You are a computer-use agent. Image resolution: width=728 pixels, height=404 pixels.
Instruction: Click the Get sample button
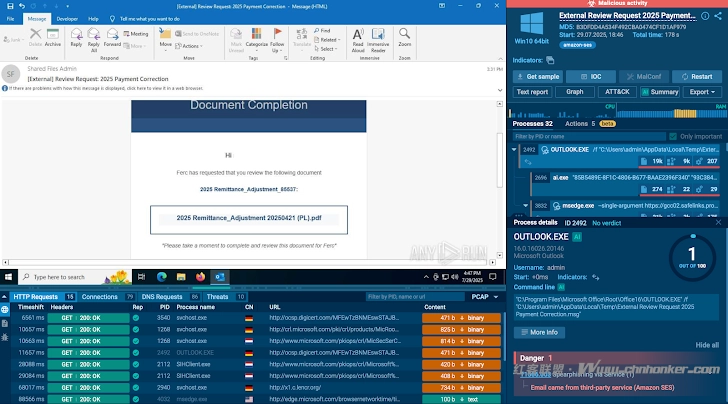pyautogui.click(x=538, y=77)
